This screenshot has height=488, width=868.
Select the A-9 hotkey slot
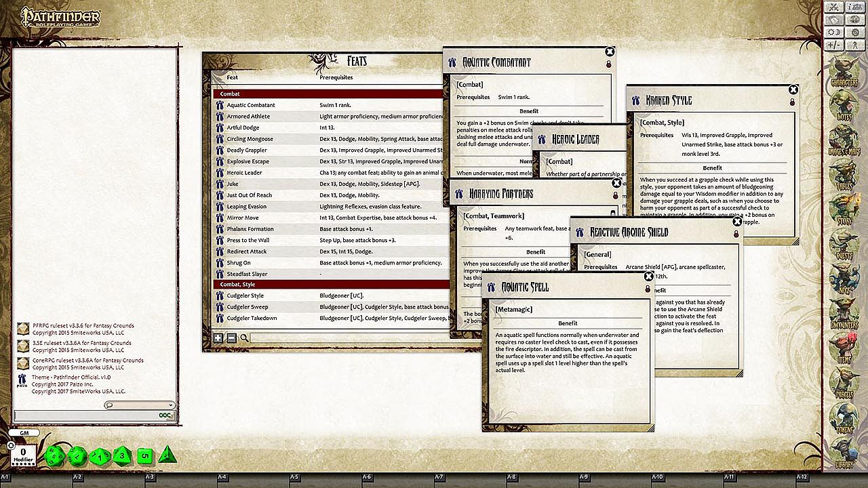584,478
